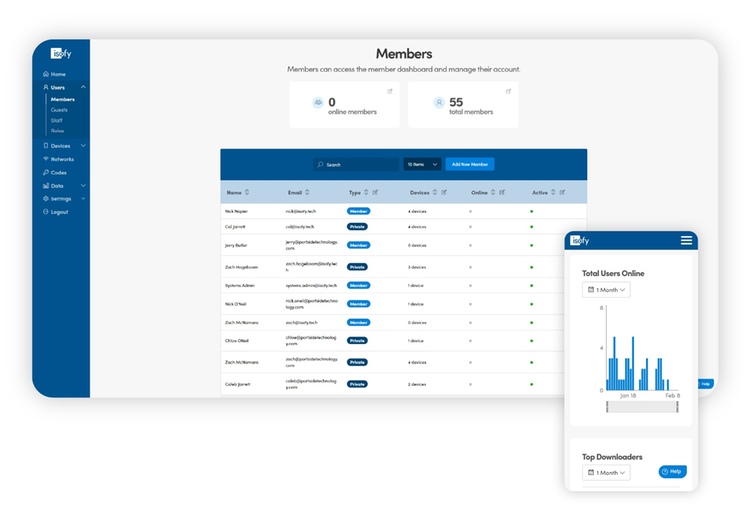Click right handle of chart range slider
This screenshot has height=531, width=750.
tap(677, 407)
